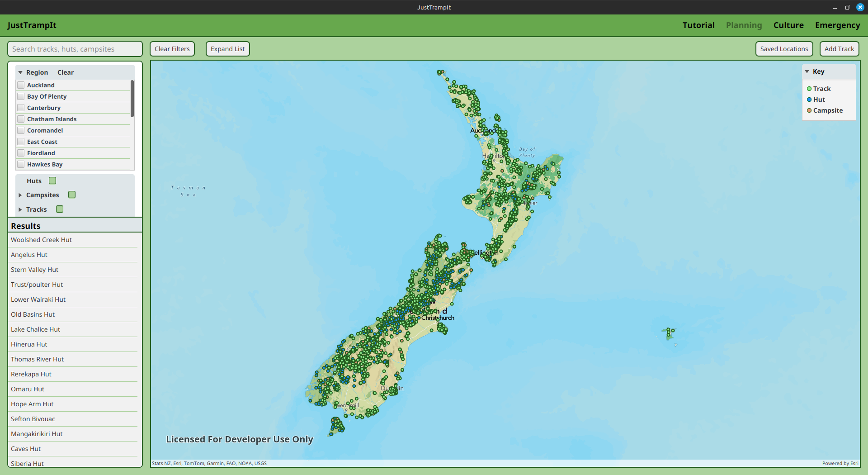Restore the window using the title bar icon
Viewport: 868px width, 475px height.
tap(847, 7)
